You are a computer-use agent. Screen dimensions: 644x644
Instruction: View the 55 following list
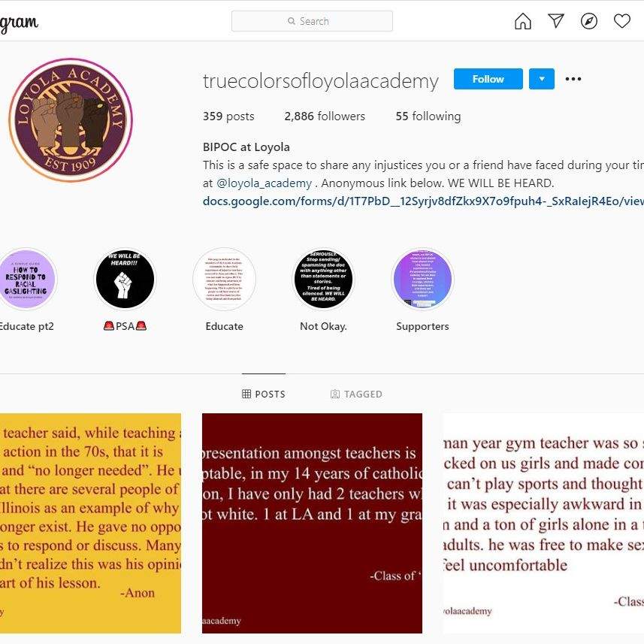pyautogui.click(x=428, y=116)
